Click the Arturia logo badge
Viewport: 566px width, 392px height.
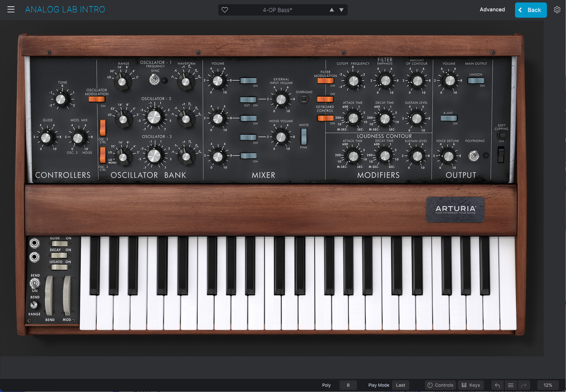click(x=455, y=210)
